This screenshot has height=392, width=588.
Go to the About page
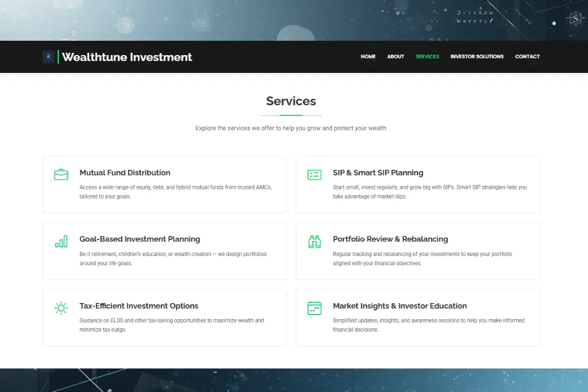tap(396, 57)
